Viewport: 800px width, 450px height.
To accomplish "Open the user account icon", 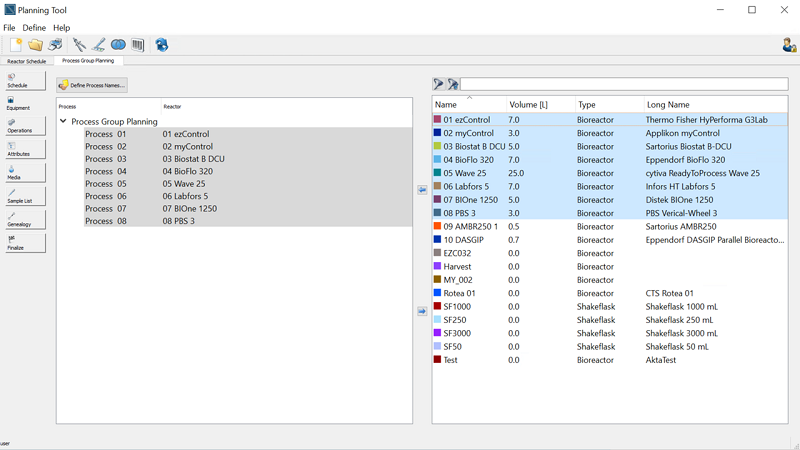I will pos(789,45).
